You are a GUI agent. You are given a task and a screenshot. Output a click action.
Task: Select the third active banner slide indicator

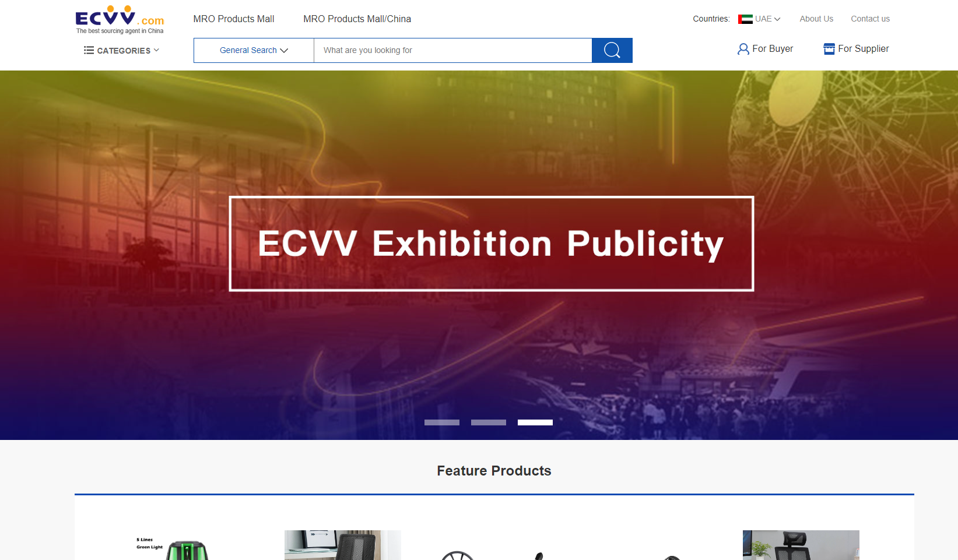pos(535,422)
